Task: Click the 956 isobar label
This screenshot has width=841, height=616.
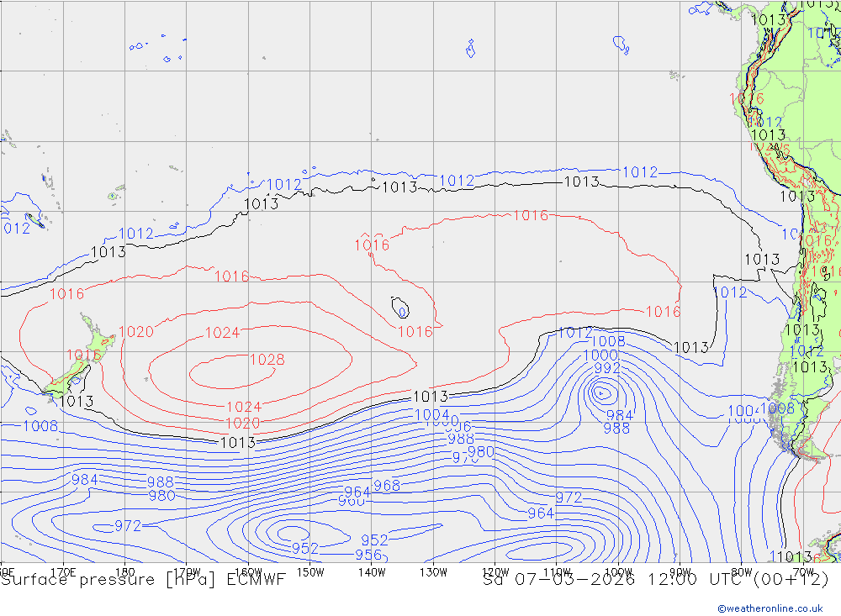Action: pyautogui.click(x=368, y=555)
